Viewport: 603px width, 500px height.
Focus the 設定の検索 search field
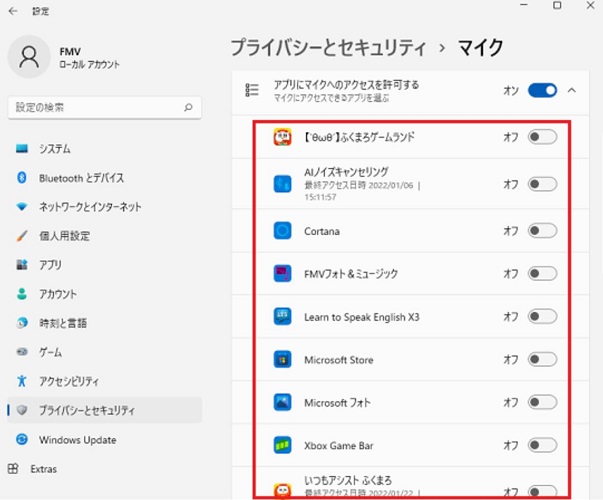(x=105, y=107)
